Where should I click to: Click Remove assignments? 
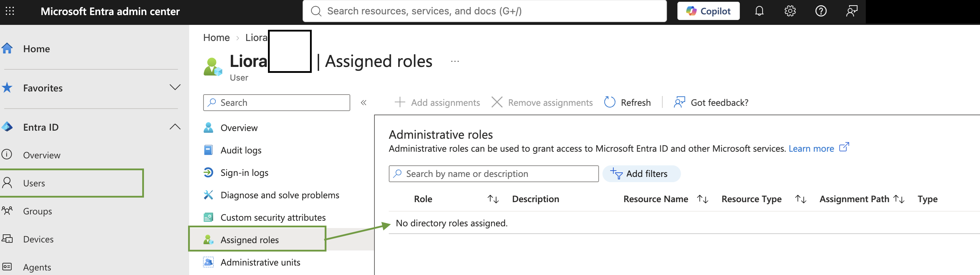click(542, 102)
